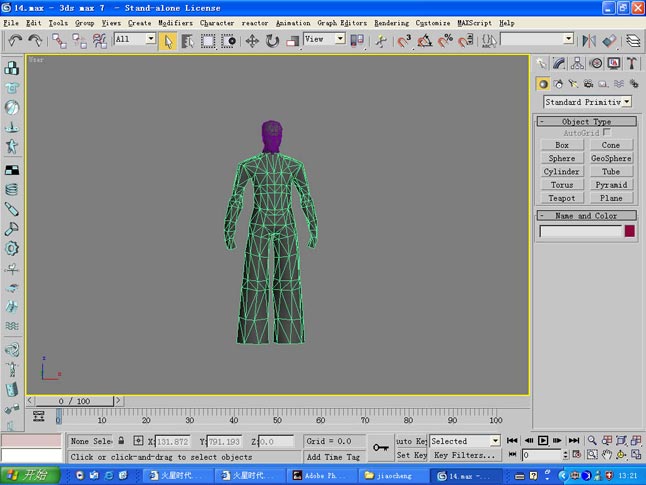Open the Display panel tab
This screenshot has height=485, width=646.
(x=614, y=63)
